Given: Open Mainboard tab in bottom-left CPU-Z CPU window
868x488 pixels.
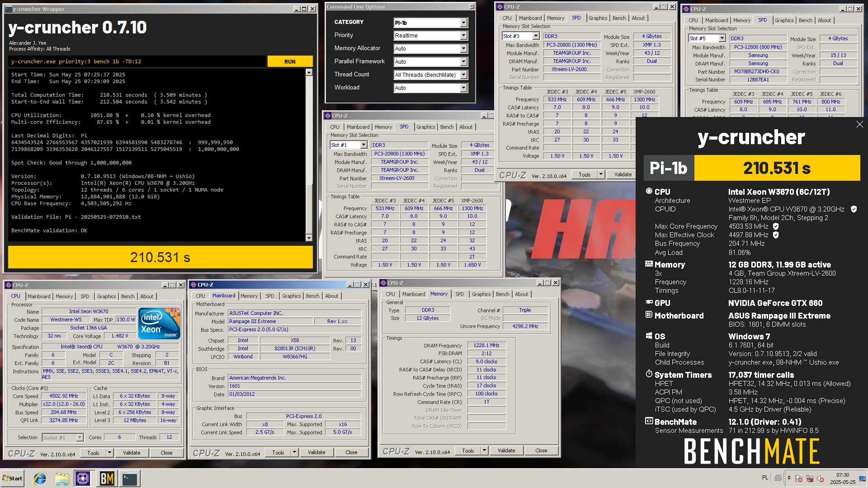Looking at the screenshot, I should [39, 296].
